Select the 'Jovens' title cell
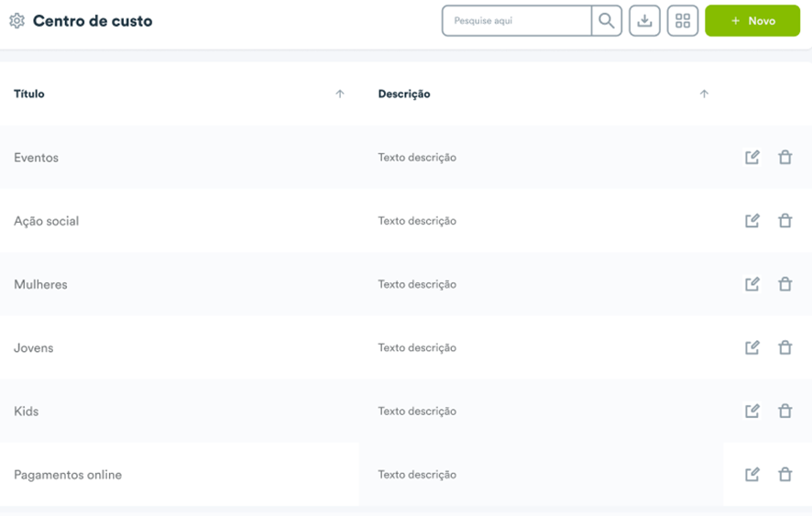The width and height of the screenshot is (812, 516). pyautogui.click(x=33, y=347)
